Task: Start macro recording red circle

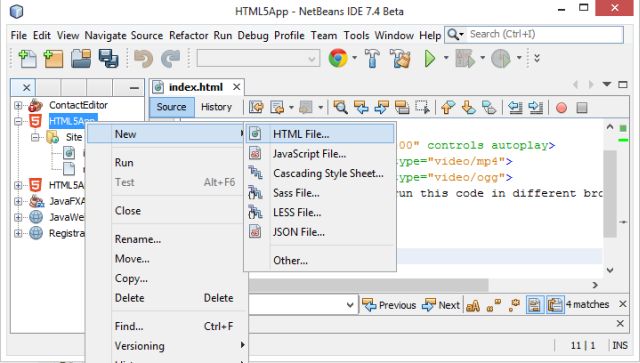Action: click(561, 108)
